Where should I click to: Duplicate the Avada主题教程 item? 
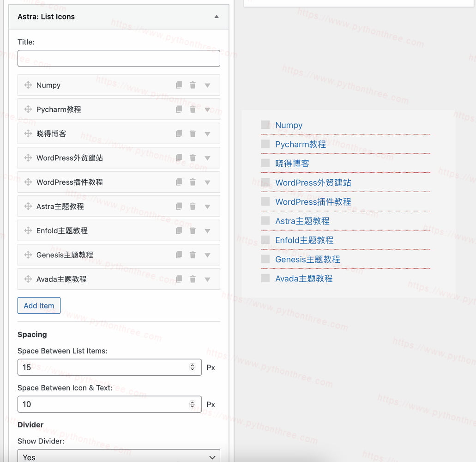(179, 279)
